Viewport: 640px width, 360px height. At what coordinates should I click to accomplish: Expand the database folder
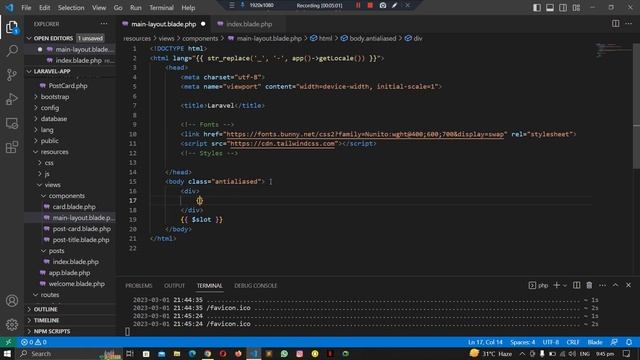coord(53,119)
